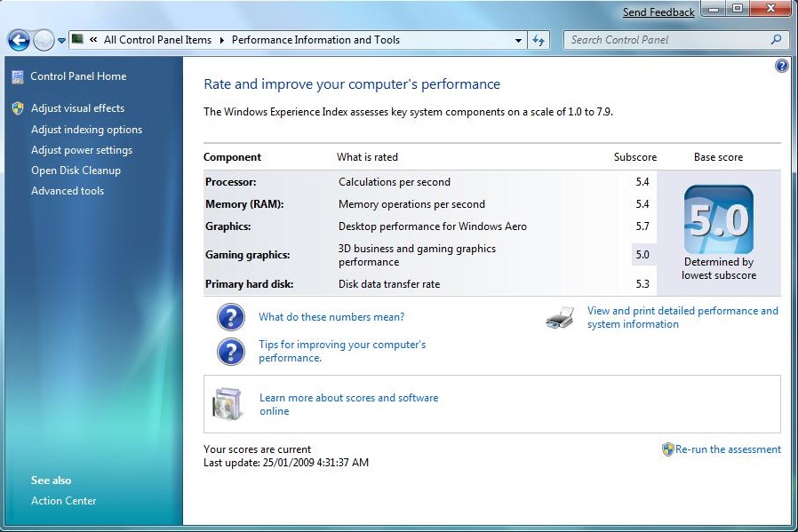The width and height of the screenshot is (798, 532).
Task: Open the Help question mark icon
Action: 782,66
